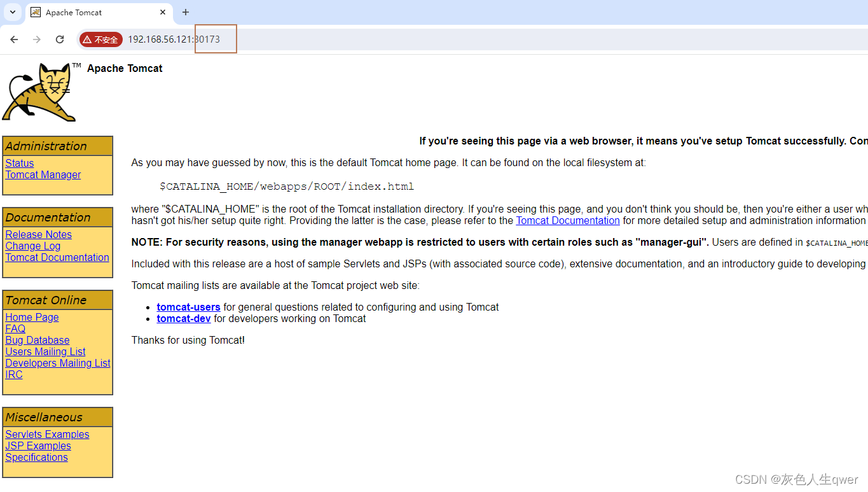Screen dimensions: 868x492
Task: Open the tab search chevron button
Action: 13,12
